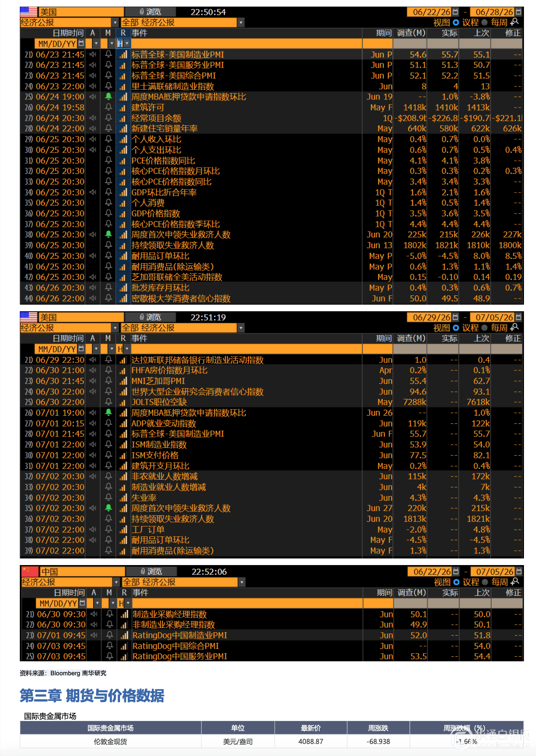Click 浏览 tab in the China panel
Viewport: 536px width, 756px height.
pos(151,572)
